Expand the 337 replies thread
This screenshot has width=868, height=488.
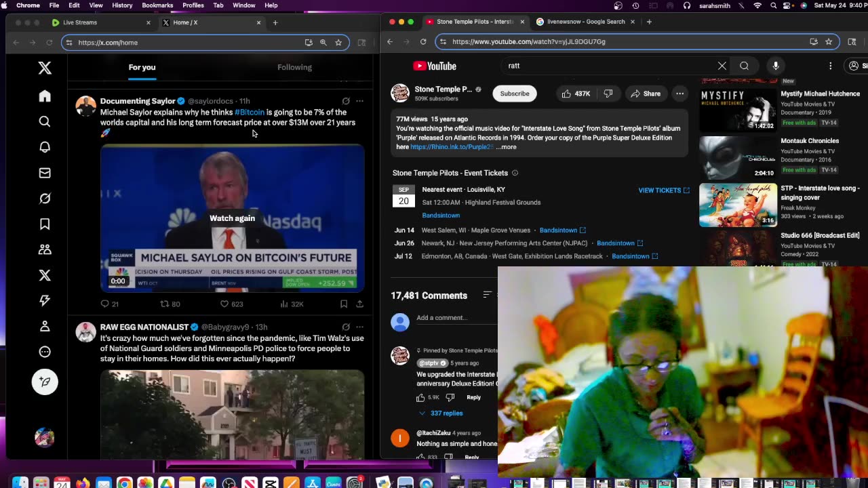441,413
